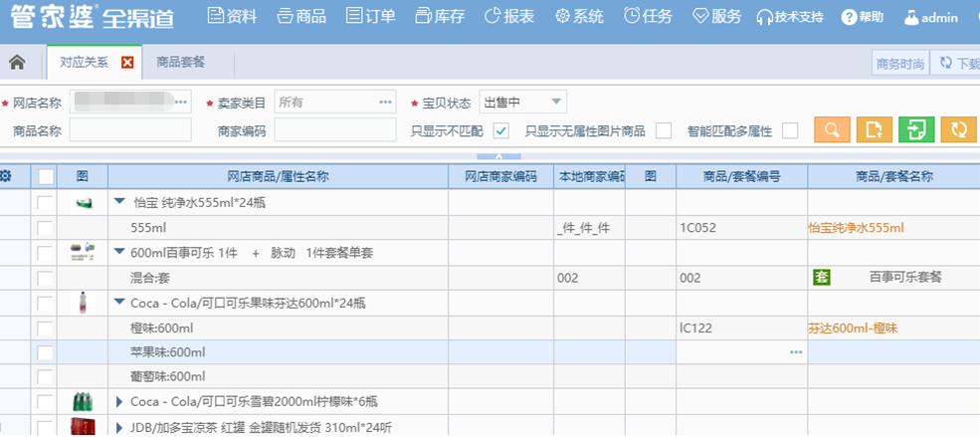Click the 加多宝 red can thumbnail
The image size is (980, 437).
click(x=83, y=427)
